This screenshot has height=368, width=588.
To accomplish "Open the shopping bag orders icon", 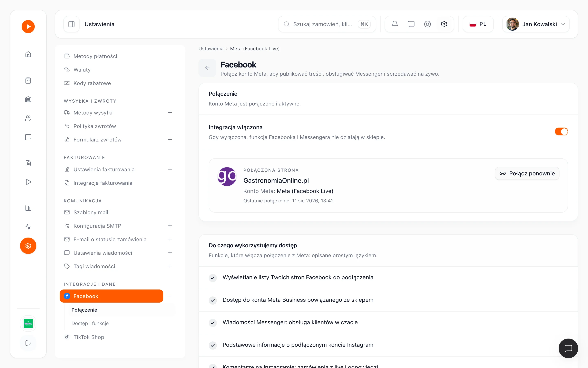I will [x=28, y=81].
